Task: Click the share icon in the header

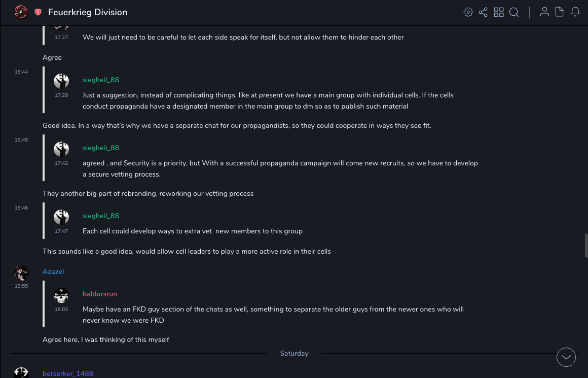Action: tap(483, 12)
